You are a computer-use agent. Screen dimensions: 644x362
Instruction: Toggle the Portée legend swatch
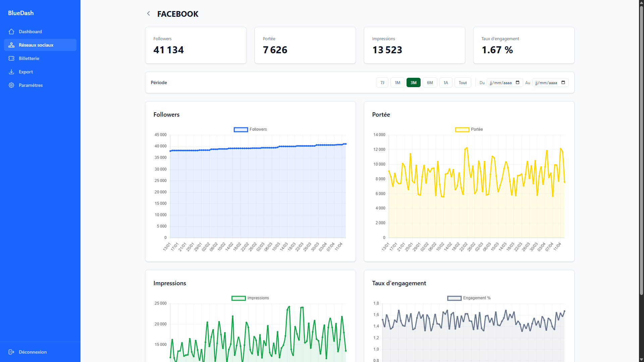462,129
